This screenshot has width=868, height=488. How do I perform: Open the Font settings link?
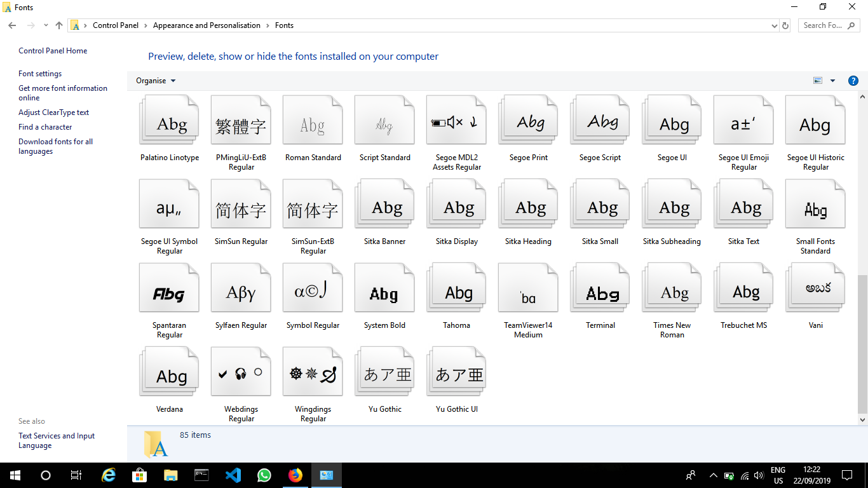coord(39,73)
